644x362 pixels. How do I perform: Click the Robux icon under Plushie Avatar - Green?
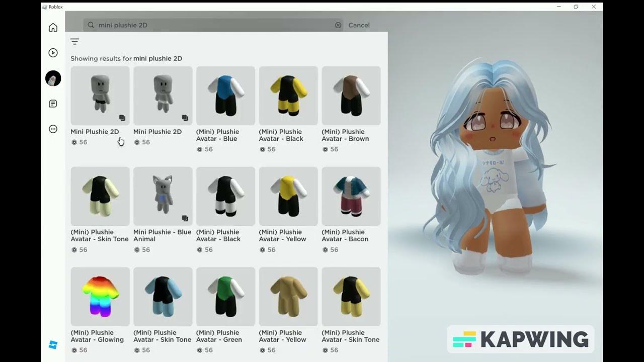[199, 350]
